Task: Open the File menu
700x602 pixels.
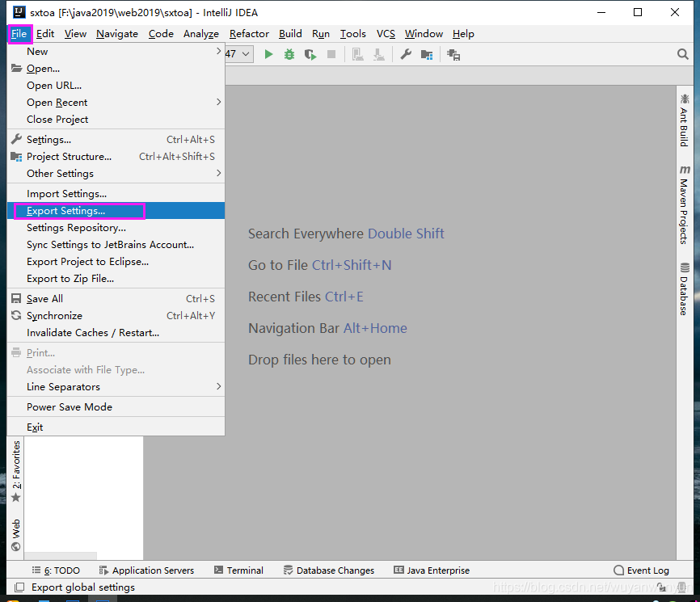Action: click(x=19, y=34)
